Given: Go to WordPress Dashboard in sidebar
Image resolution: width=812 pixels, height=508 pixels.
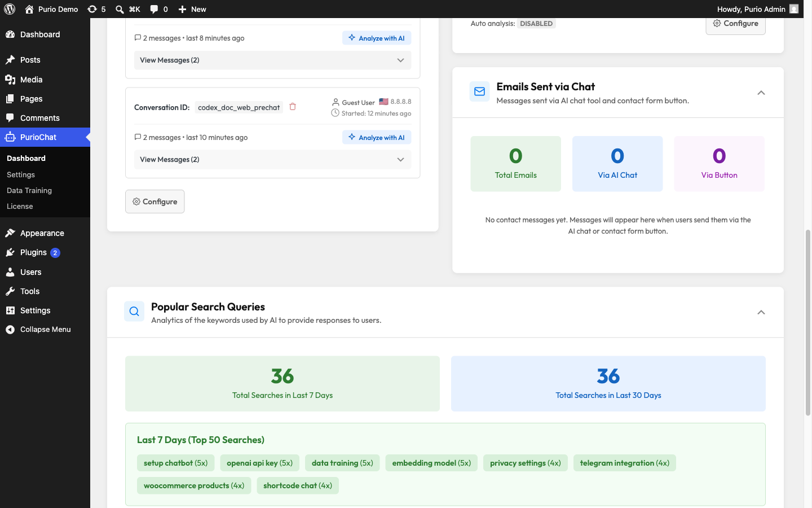Looking at the screenshot, I should click(45, 34).
